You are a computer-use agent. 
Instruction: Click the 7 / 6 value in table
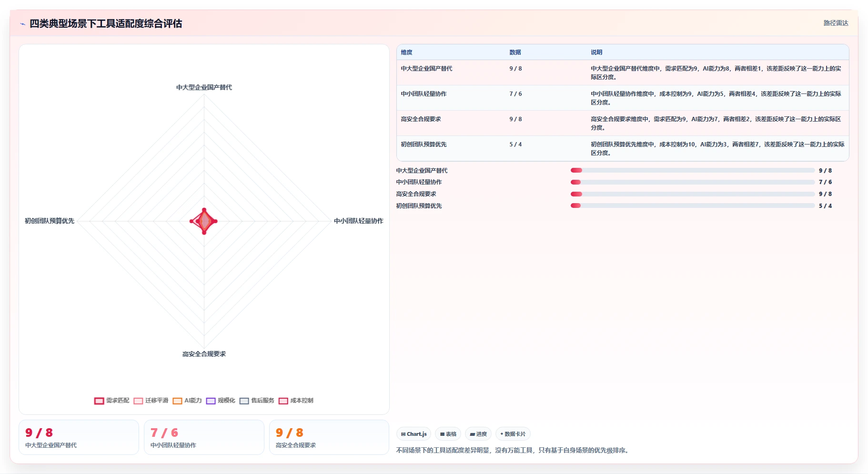(515, 94)
